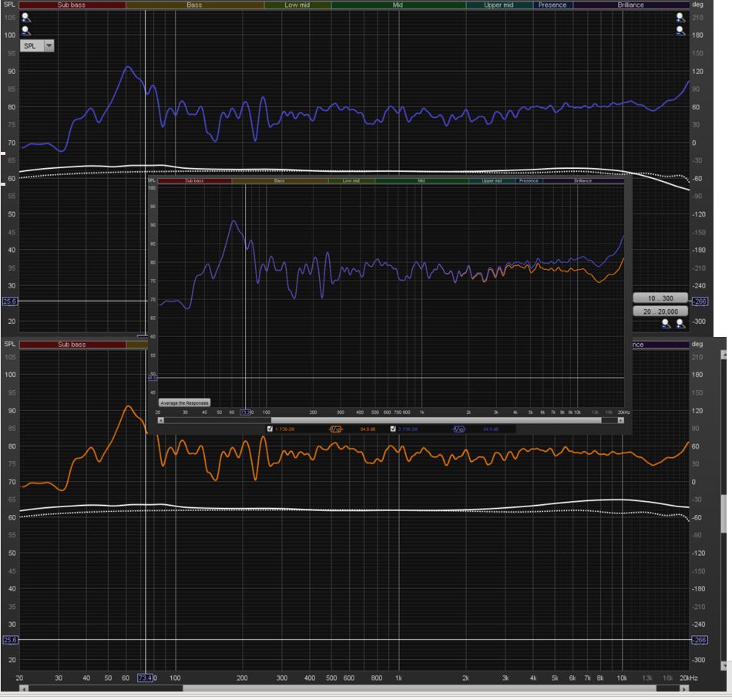Set frequency range with 20 .. 20,000 button

click(x=662, y=311)
